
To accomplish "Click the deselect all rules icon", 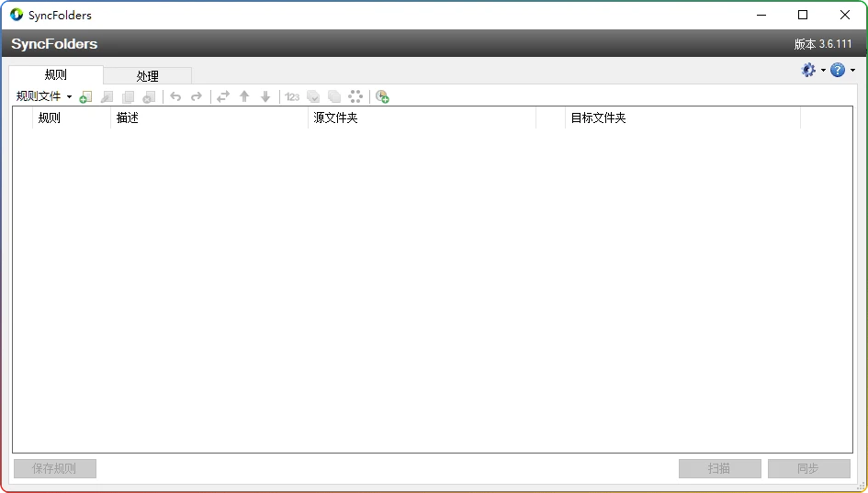I will (x=334, y=96).
